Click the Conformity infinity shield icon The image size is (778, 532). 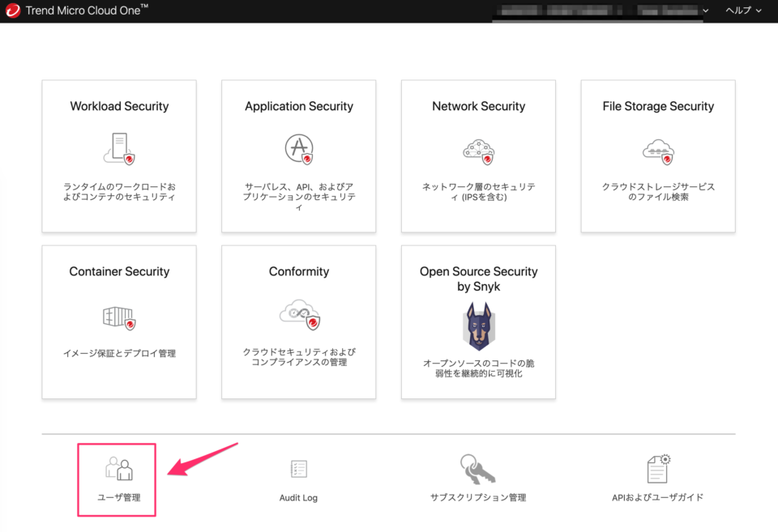tap(298, 315)
